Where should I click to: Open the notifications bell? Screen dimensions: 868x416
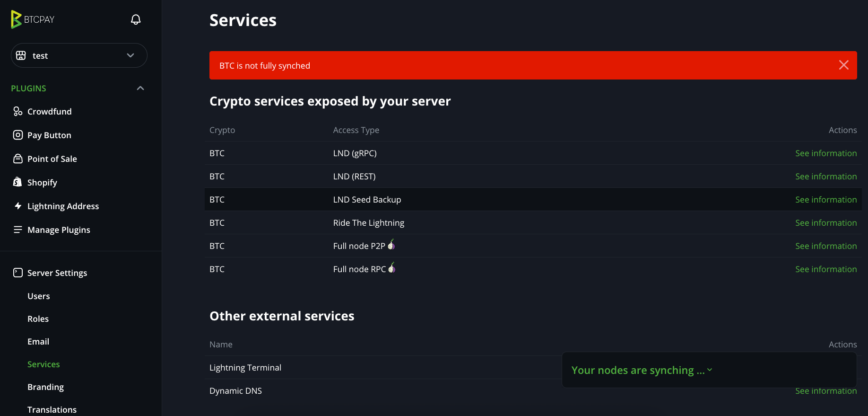(x=136, y=19)
